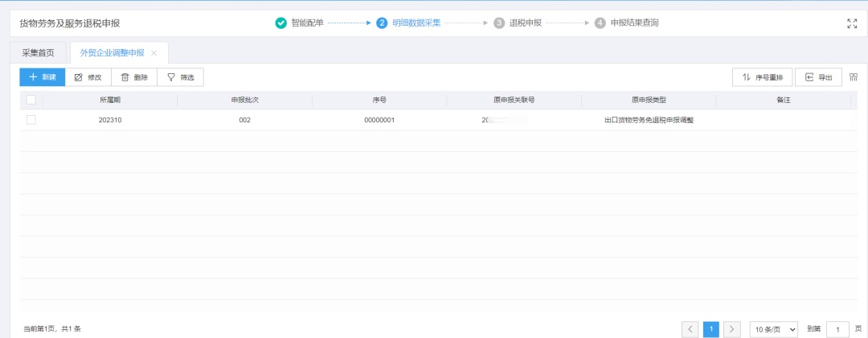Image resolution: width=868 pixels, height=338 pixels.
Task: Switch to the 采集首页 tab
Action: click(x=39, y=53)
